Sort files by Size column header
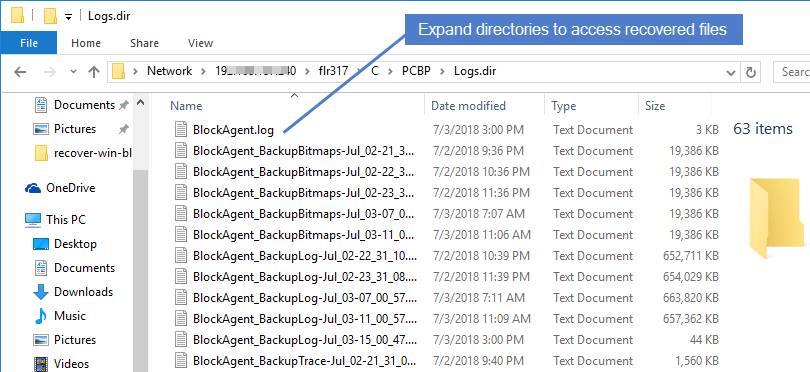Viewport: 810px width, 372px height. 655,106
